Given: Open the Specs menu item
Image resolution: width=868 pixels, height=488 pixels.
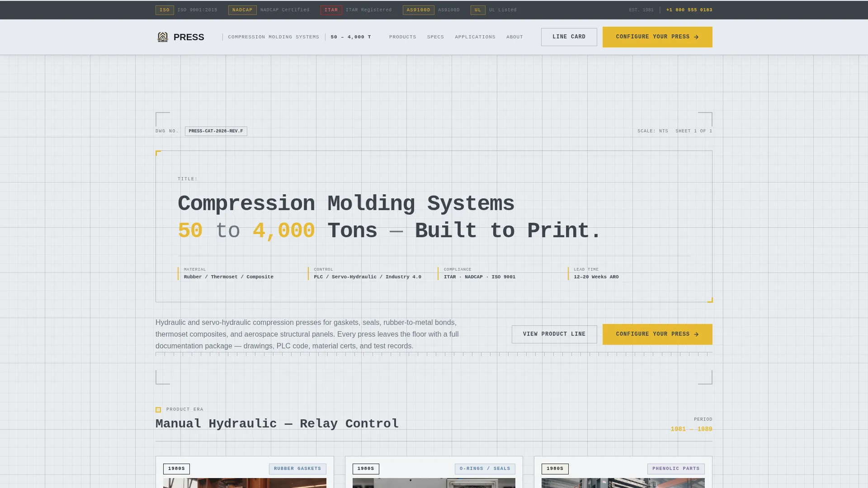Looking at the screenshot, I should click(x=435, y=37).
